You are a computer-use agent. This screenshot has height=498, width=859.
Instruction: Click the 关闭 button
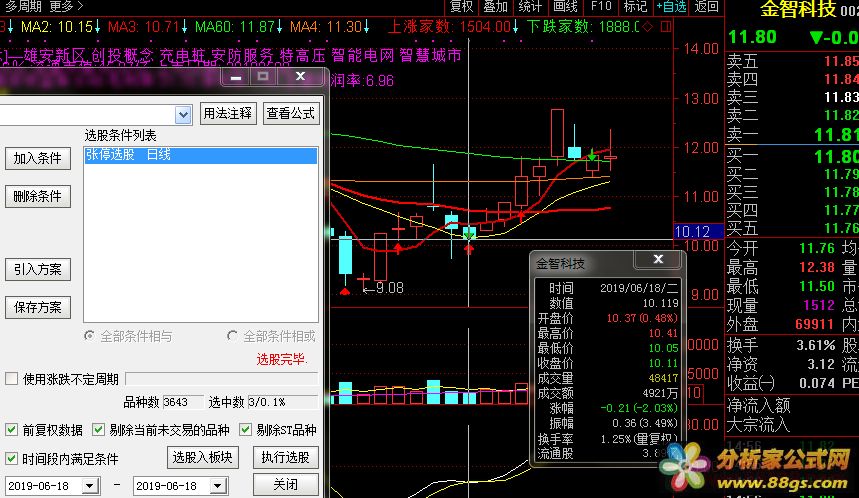tap(285, 484)
